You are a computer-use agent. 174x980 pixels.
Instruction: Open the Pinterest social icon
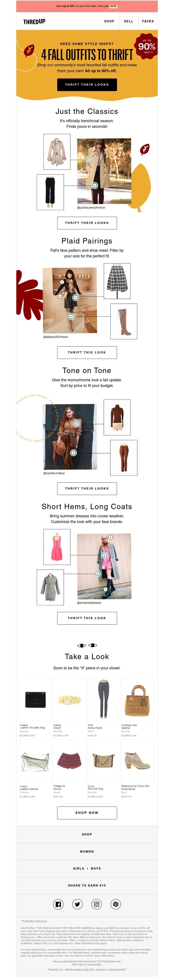click(x=116, y=904)
